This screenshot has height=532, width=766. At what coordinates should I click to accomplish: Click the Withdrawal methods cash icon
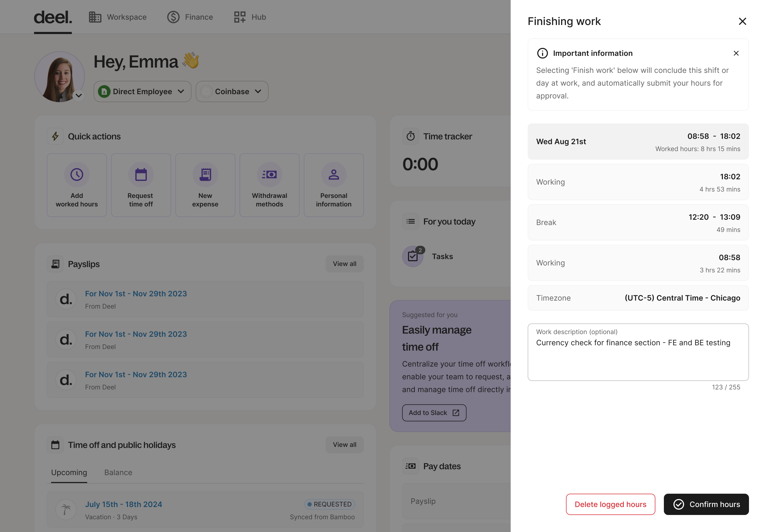click(x=269, y=174)
